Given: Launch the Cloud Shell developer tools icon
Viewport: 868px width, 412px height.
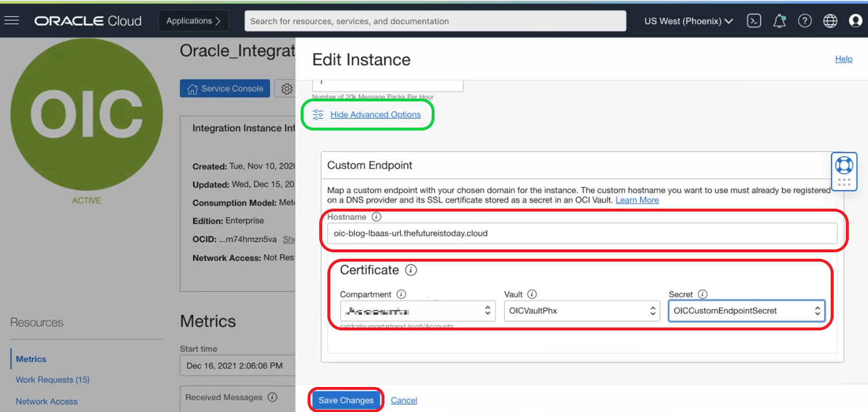Looking at the screenshot, I should tap(754, 21).
